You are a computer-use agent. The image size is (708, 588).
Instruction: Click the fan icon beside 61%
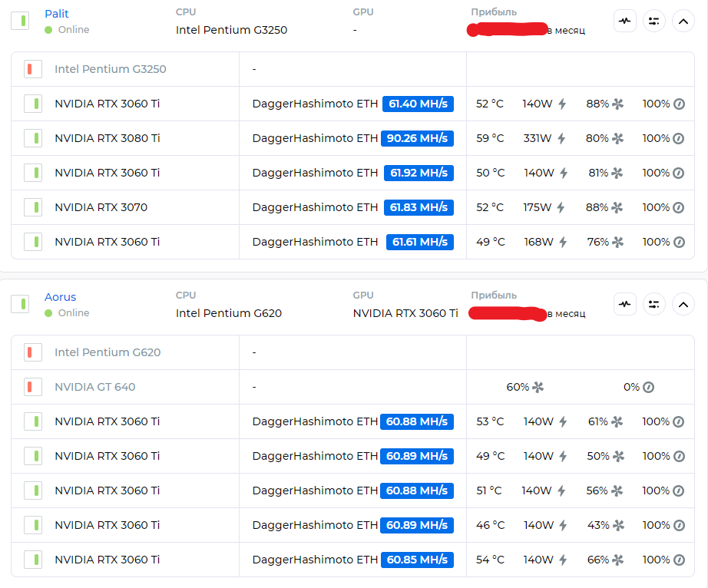click(617, 421)
